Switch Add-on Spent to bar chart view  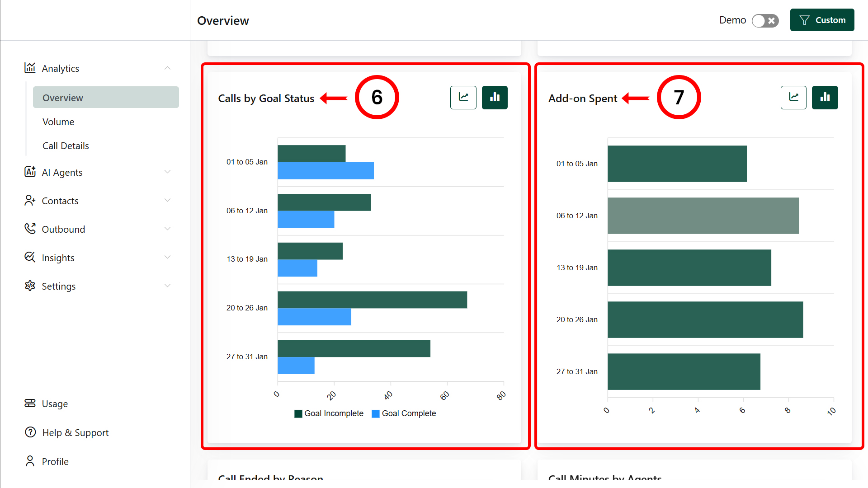click(825, 98)
